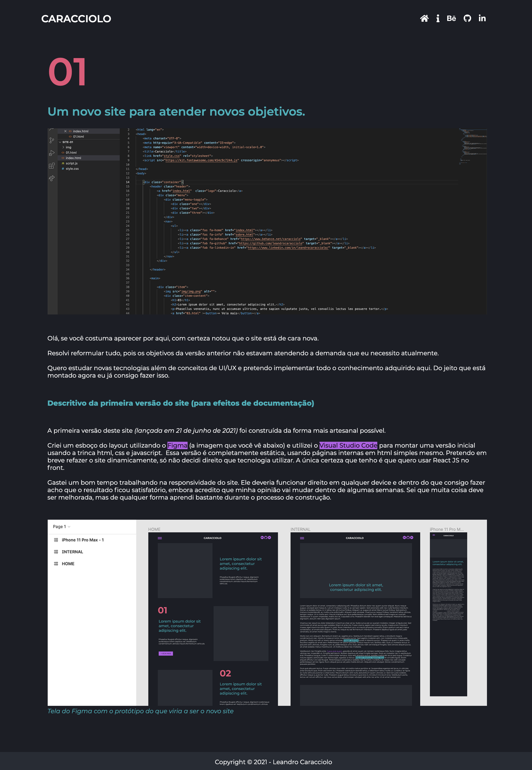Click the home icon in the header
The height and width of the screenshot is (770, 532).
[x=425, y=19]
